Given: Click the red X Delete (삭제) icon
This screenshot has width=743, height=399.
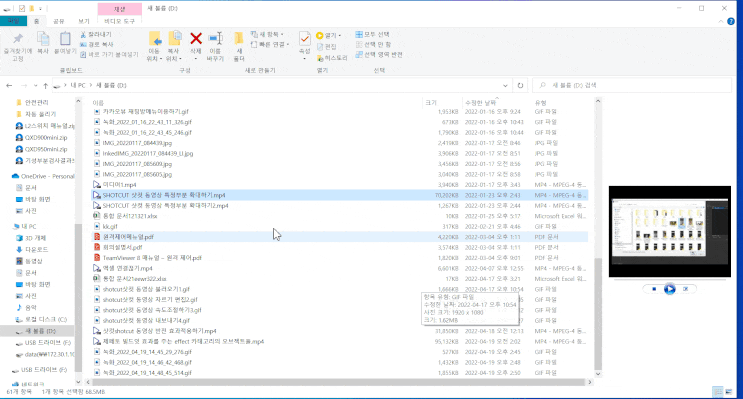Looking at the screenshot, I should [196, 38].
